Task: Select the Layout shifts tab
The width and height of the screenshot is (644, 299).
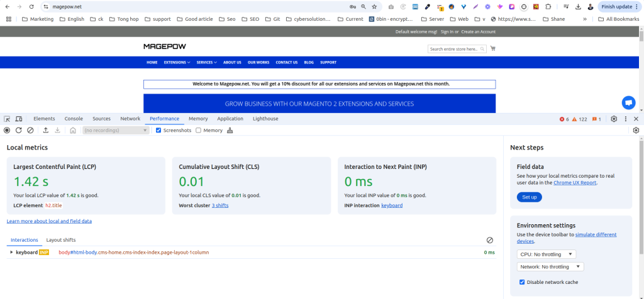Action: pos(61,240)
